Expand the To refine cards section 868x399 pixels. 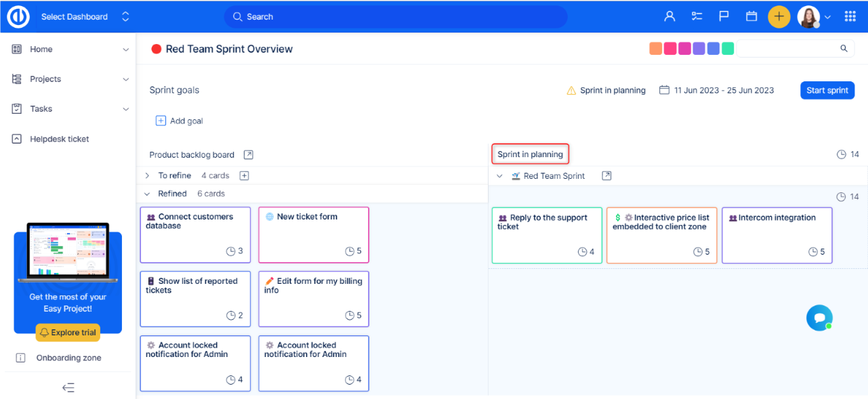point(147,175)
